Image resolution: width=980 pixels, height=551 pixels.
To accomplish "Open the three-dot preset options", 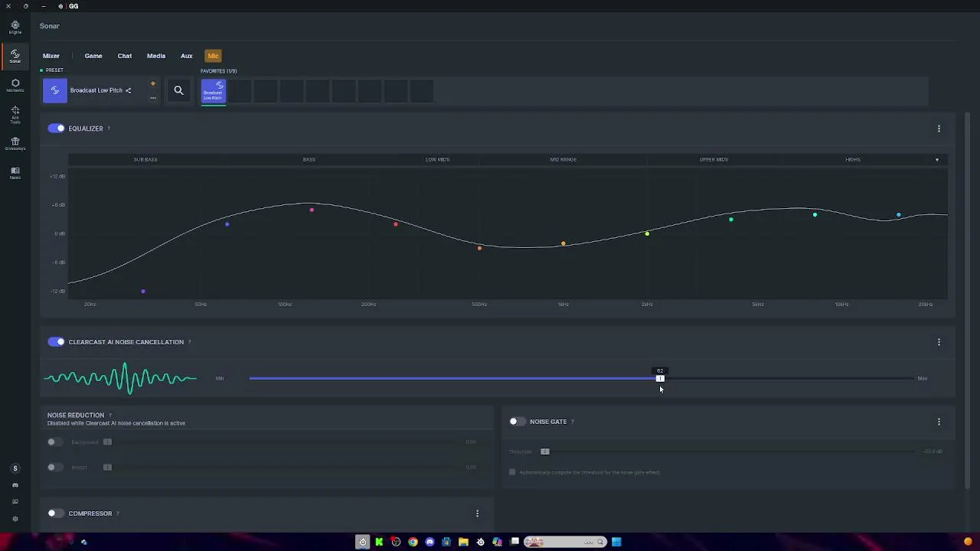I will tap(153, 97).
